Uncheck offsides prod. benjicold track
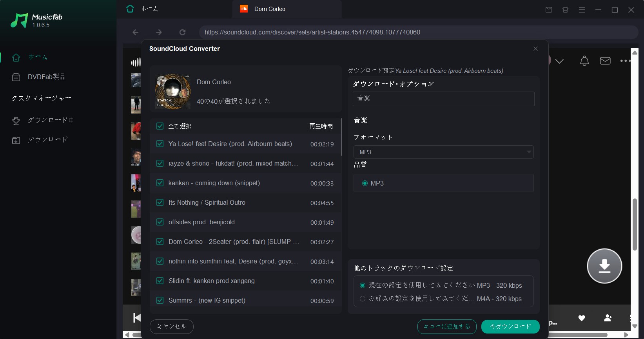Viewport: 644px width, 339px height. click(160, 222)
